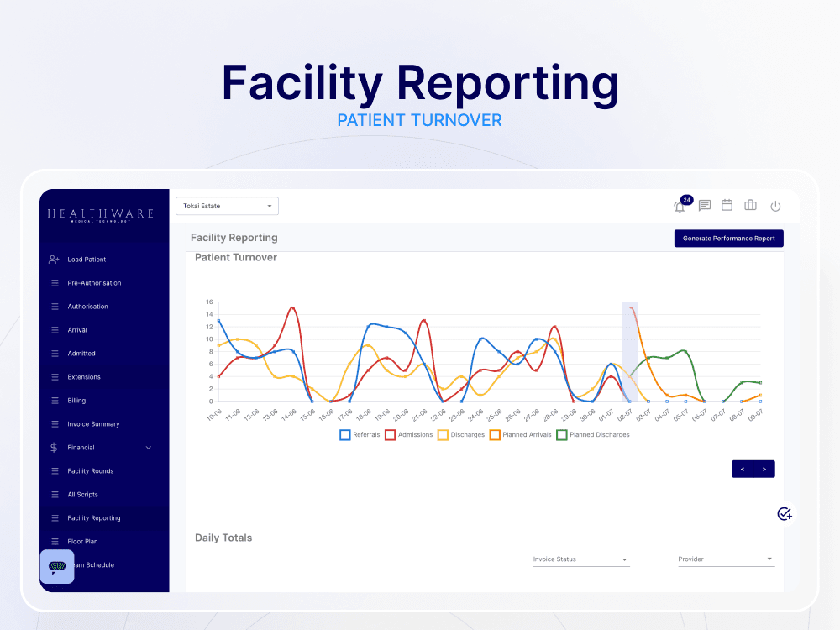Click the list icon beside Authorisation

click(x=54, y=307)
